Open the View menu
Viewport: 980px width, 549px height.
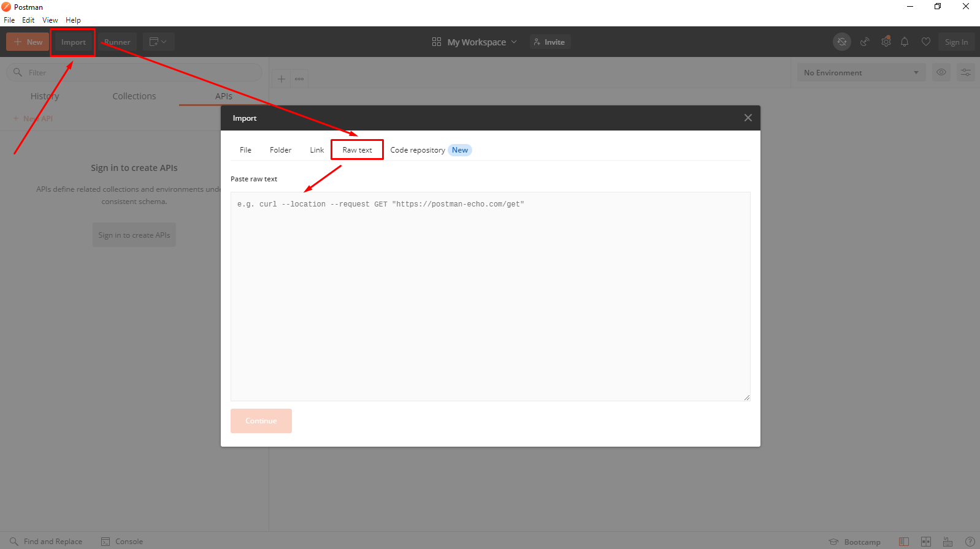(50, 20)
